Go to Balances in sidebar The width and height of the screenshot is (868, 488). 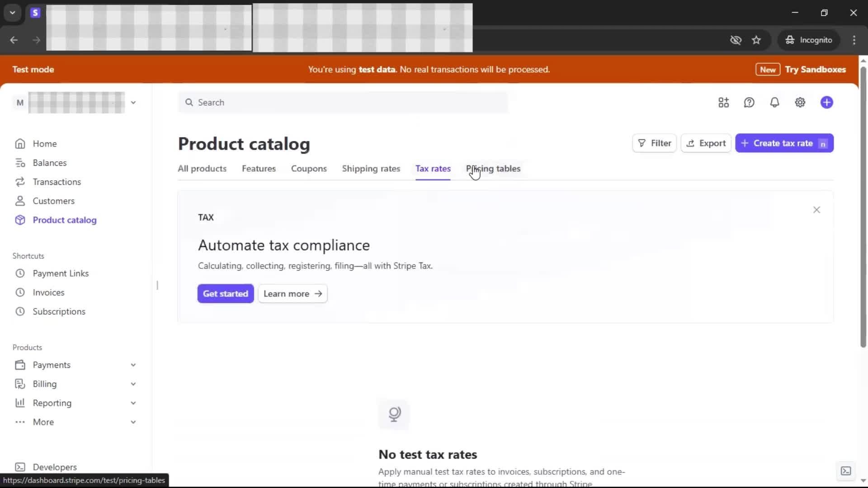(x=49, y=163)
